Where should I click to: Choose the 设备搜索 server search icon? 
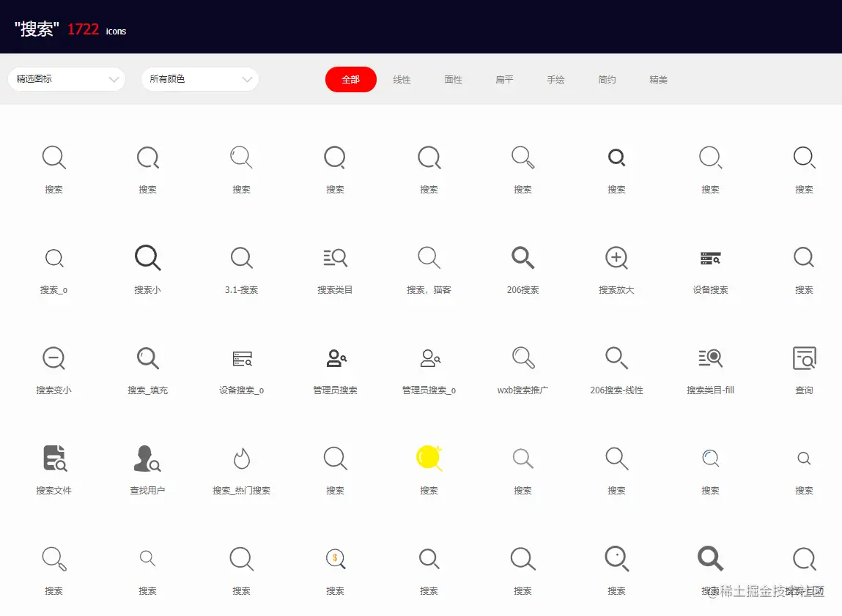tap(710, 258)
